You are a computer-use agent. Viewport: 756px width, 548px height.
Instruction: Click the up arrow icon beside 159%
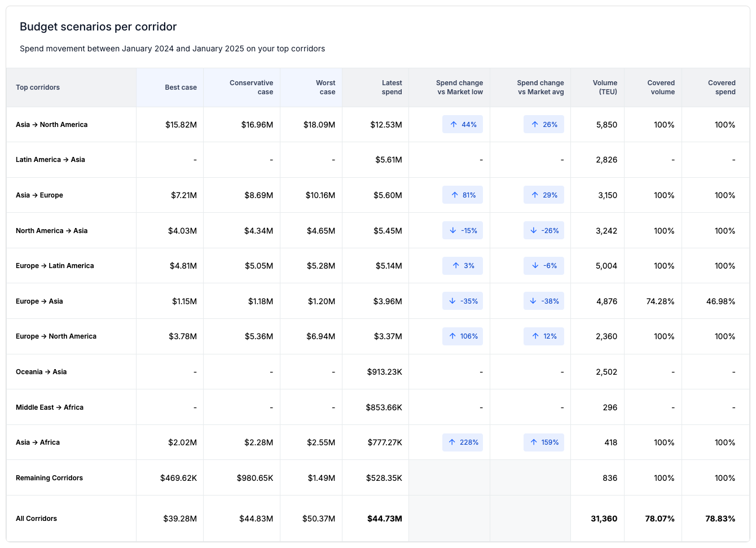[534, 442]
